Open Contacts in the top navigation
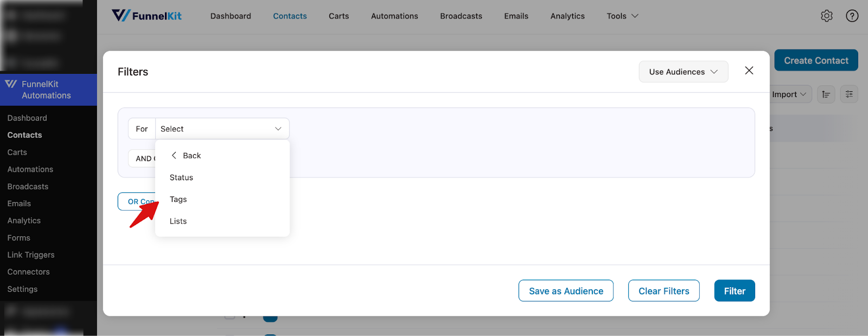The height and width of the screenshot is (336, 868). tap(290, 16)
